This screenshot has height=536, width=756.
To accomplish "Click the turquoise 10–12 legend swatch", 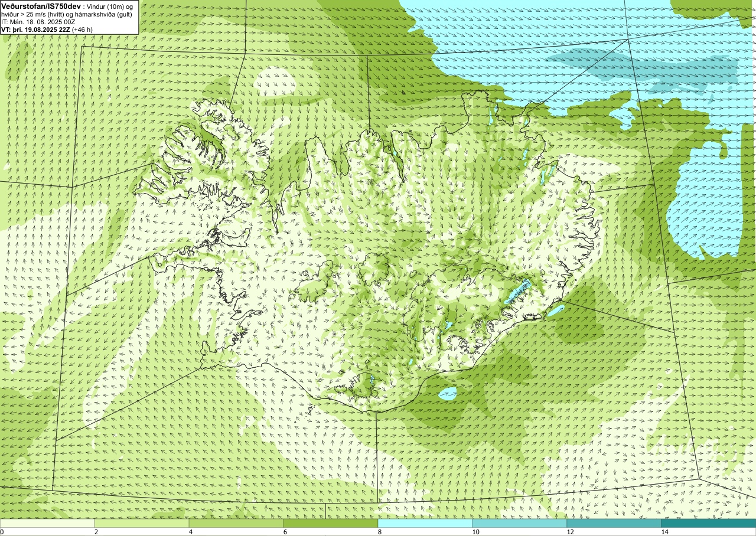I will [x=520, y=523].
